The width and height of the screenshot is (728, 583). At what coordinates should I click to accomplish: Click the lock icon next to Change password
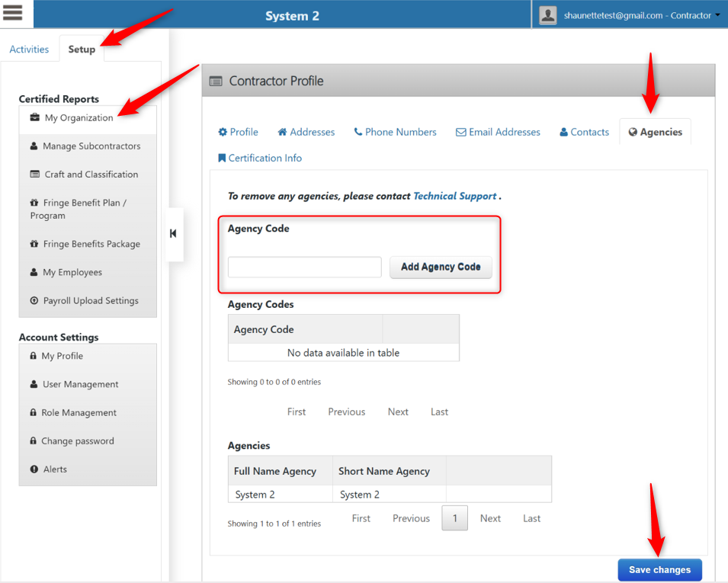[x=33, y=440]
